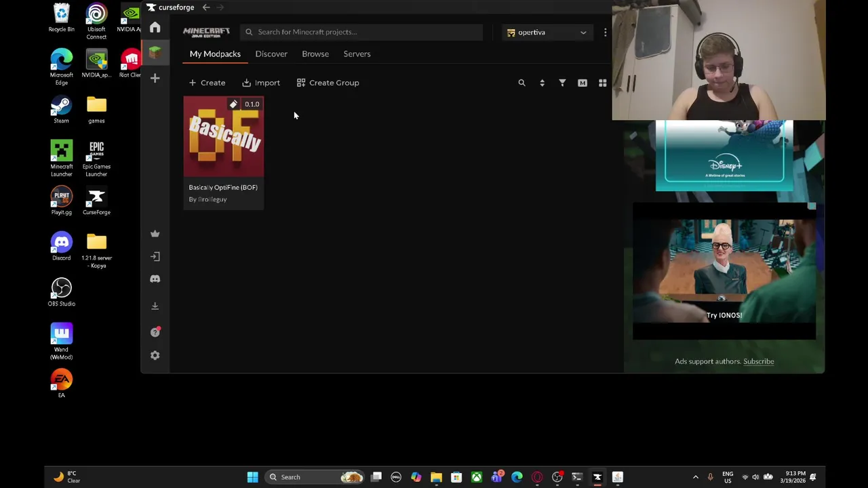Viewport: 868px width, 488px height.
Task: Open the help question-mark icon
Action: click(155, 331)
